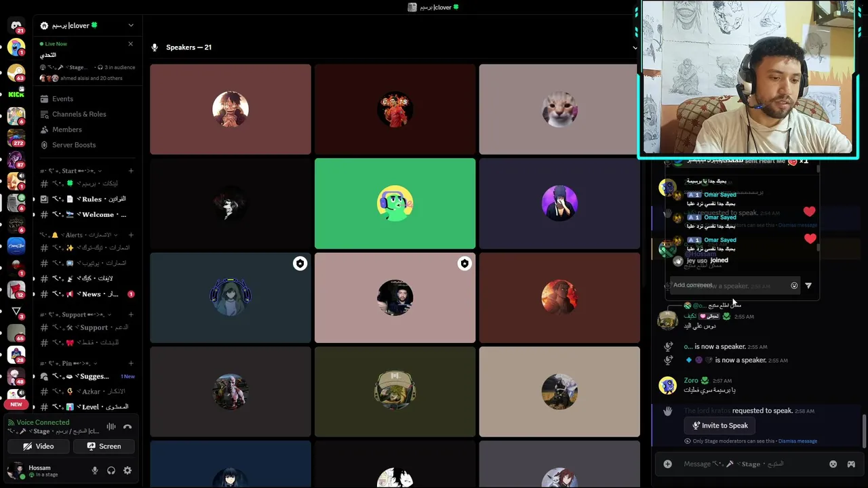Open the white triangle server icon
Viewport: 868px width, 488px height.
(x=16, y=311)
